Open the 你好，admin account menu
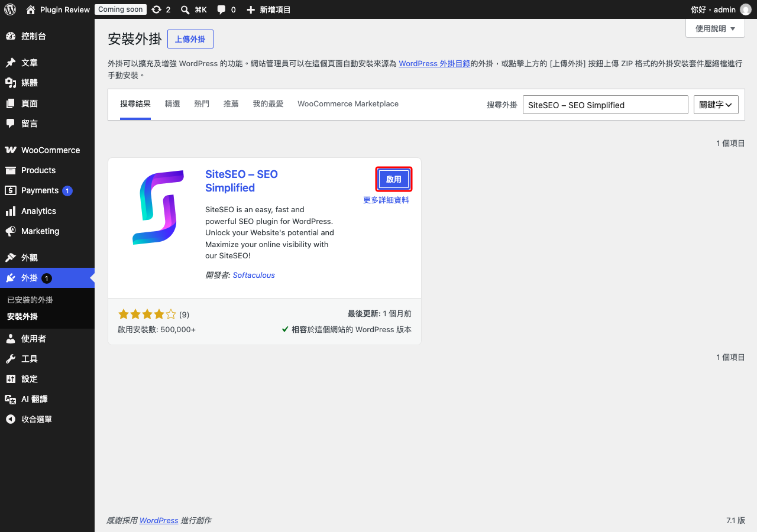The width and height of the screenshot is (757, 532). point(721,9)
